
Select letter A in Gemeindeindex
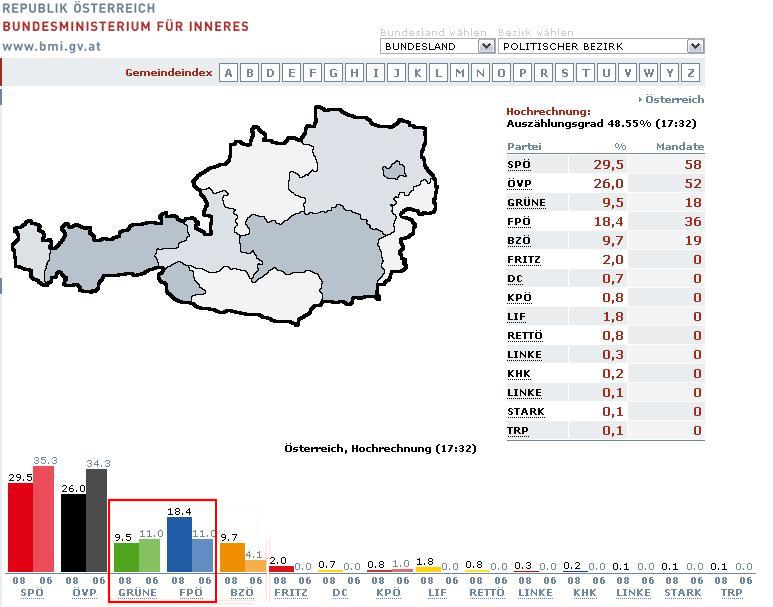[x=229, y=73]
